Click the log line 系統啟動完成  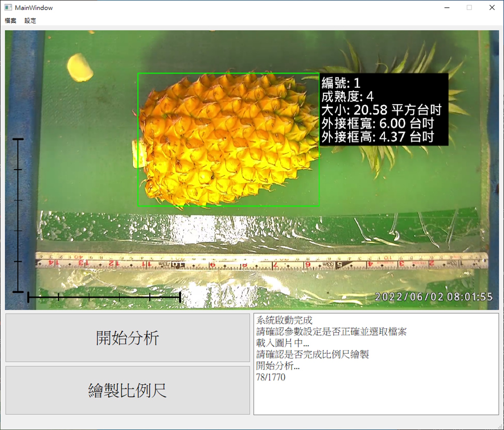click(x=284, y=320)
